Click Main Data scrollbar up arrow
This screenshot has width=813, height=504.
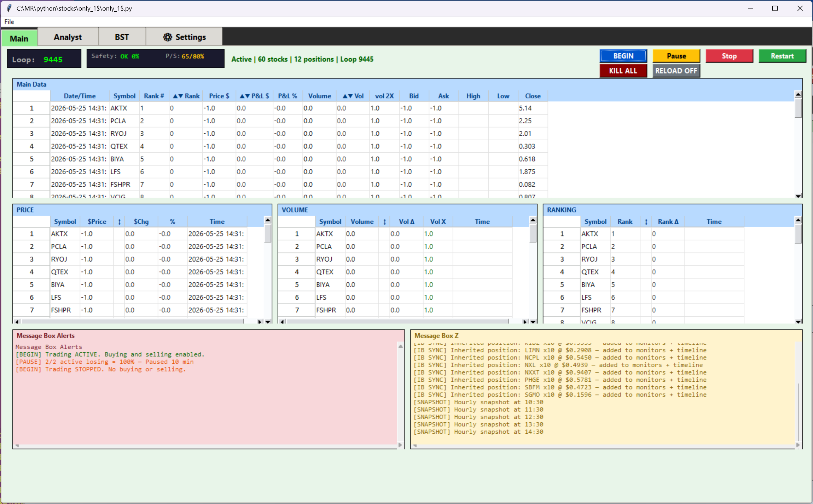[798, 94]
